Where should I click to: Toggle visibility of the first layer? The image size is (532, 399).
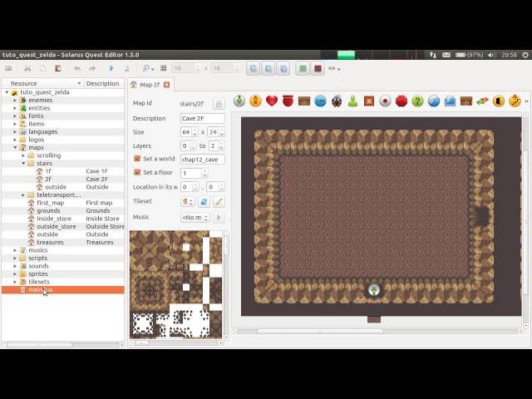[253, 69]
